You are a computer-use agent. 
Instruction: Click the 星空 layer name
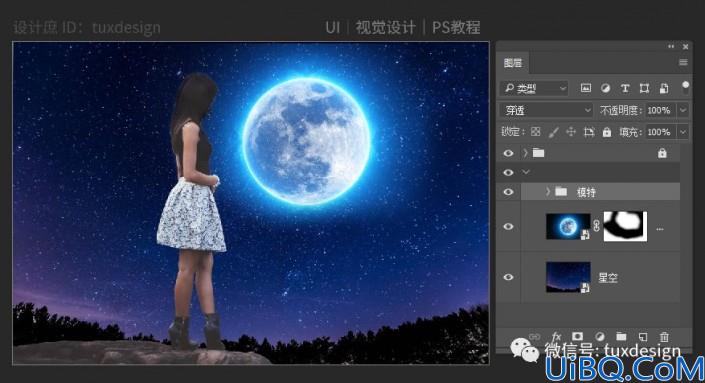click(x=607, y=278)
